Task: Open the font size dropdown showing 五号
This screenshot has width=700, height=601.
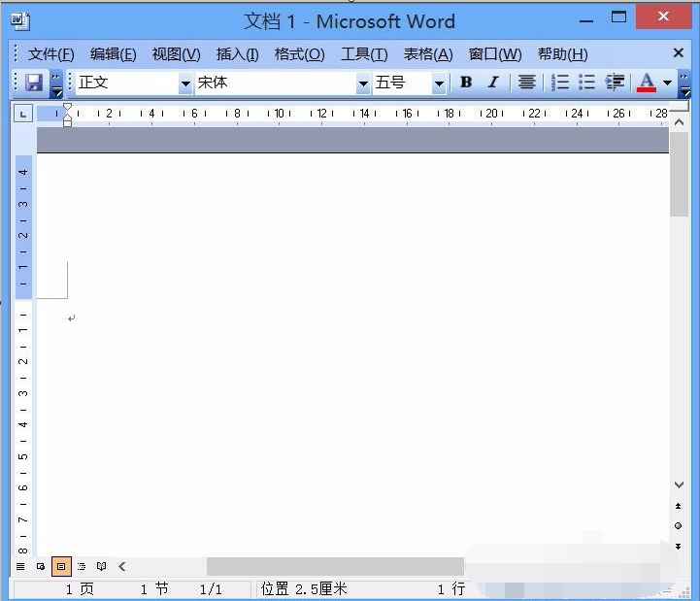Action: (x=439, y=83)
